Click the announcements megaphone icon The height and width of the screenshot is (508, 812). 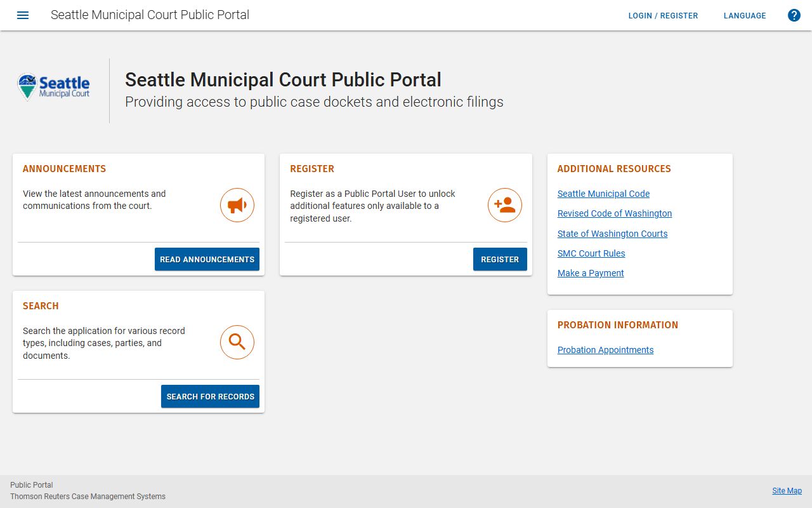click(x=237, y=205)
